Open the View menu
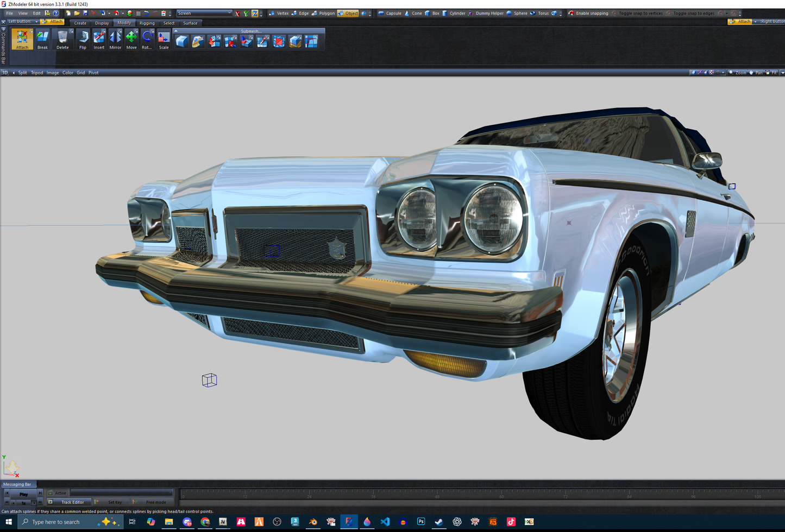This screenshot has width=785, height=532. pos(23,13)
